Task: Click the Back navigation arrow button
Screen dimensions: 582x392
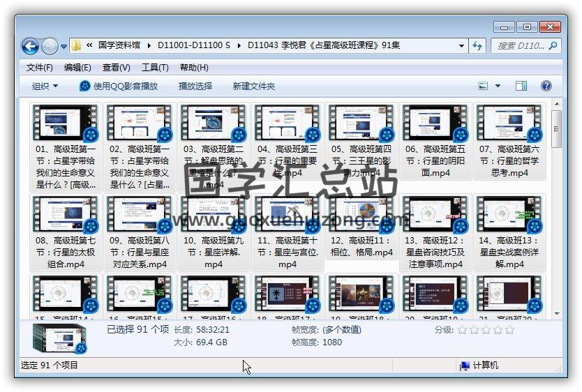Action: (30, 47)
